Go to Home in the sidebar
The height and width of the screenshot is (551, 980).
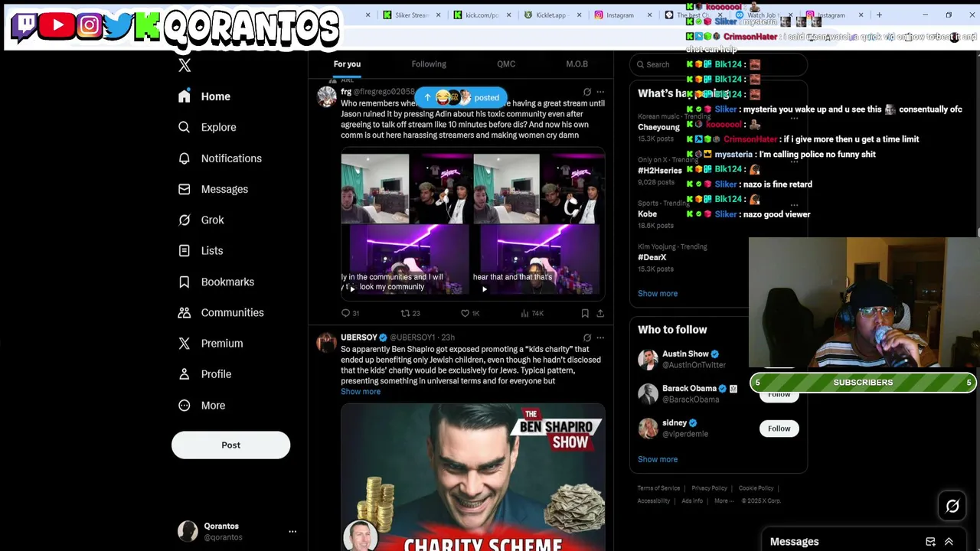204,96
